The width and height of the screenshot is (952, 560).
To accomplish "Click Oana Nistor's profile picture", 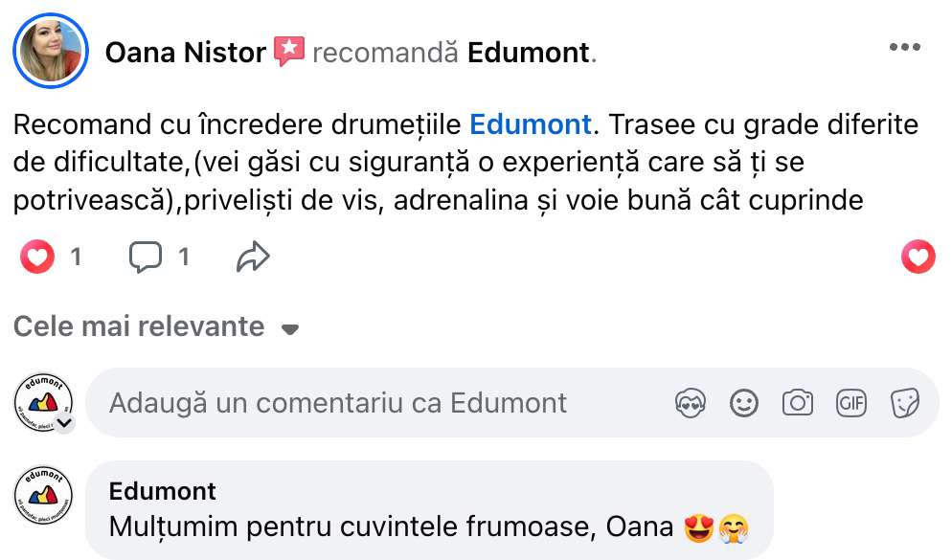I will coord(51,51).
